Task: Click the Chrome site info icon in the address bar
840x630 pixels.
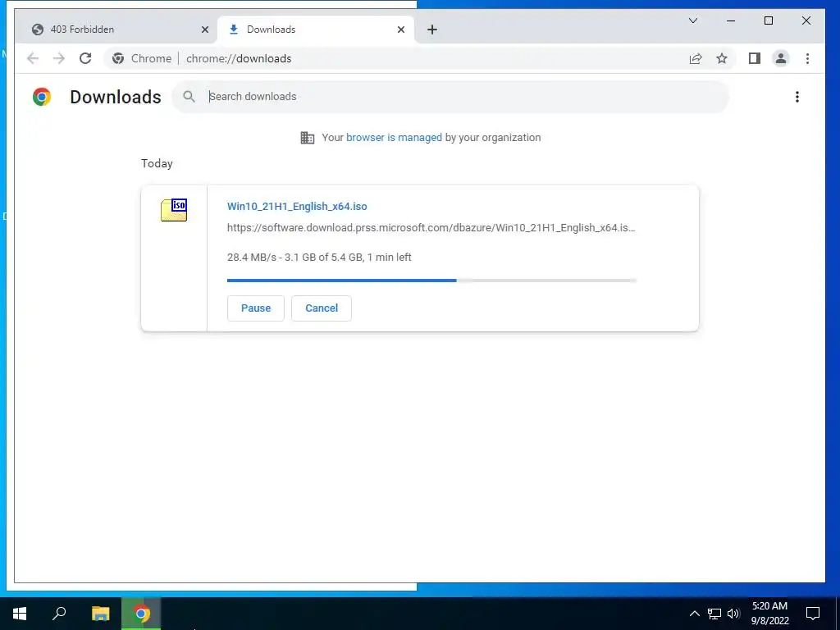Action: click(x=118, y=58)
